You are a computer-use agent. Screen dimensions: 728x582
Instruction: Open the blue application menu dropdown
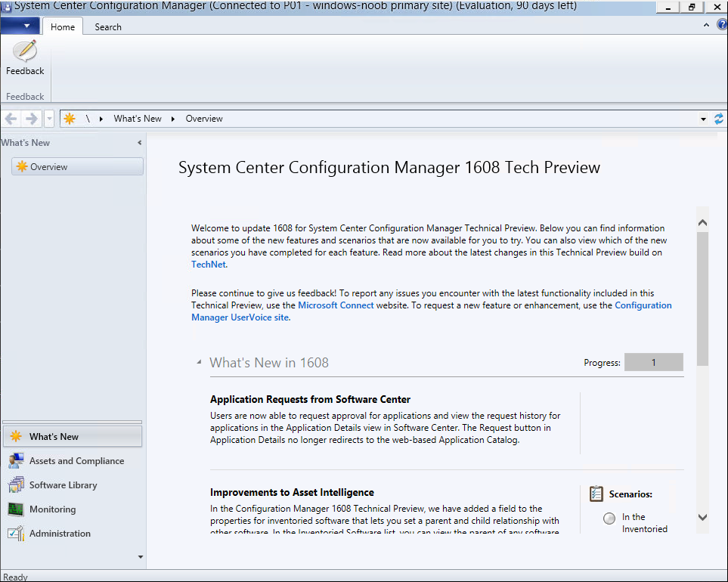20,26
